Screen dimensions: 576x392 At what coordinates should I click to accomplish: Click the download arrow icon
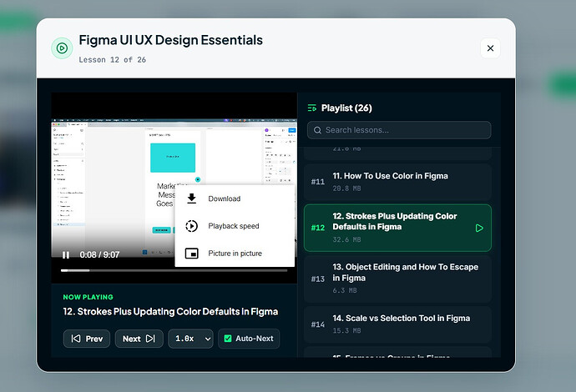pos(191,199)
